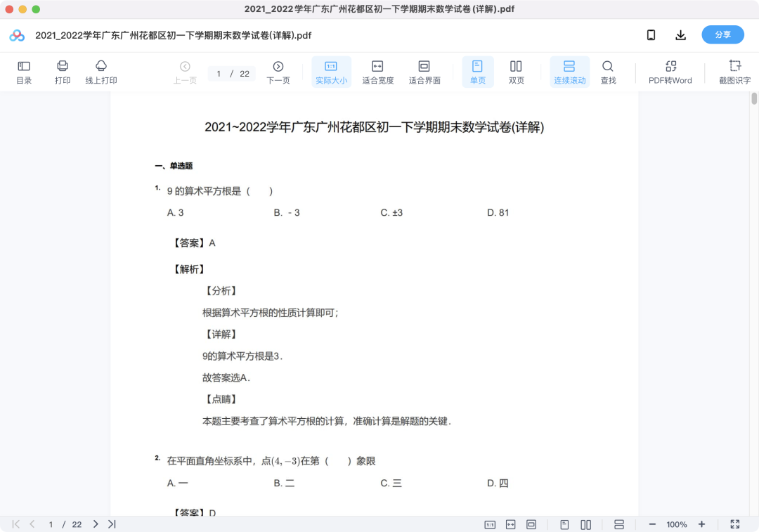The width and height of the screenshot is (759, 532).
Task: Click the 打印 print icon
Action: tap(63, 72)
